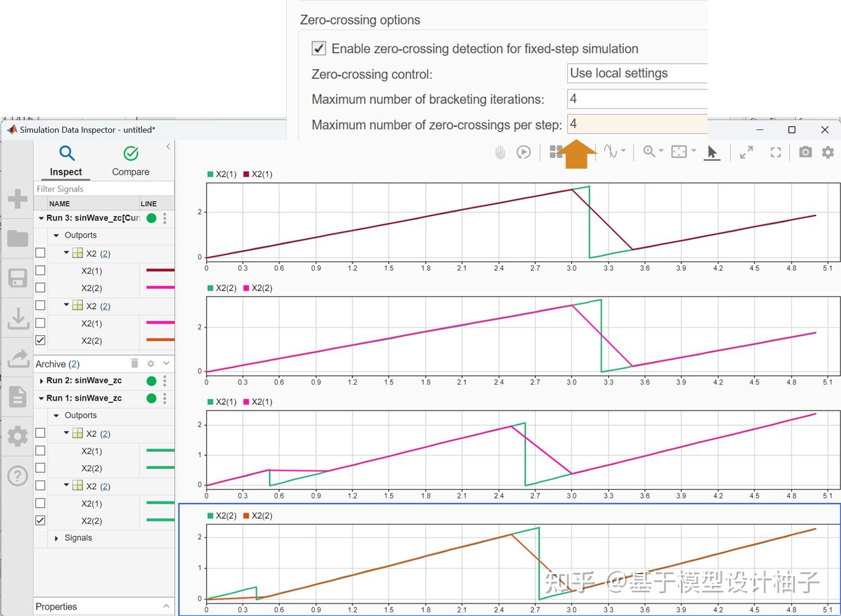
Task: Select the arrow pointer tool
Action: click(x=712, y=152)
